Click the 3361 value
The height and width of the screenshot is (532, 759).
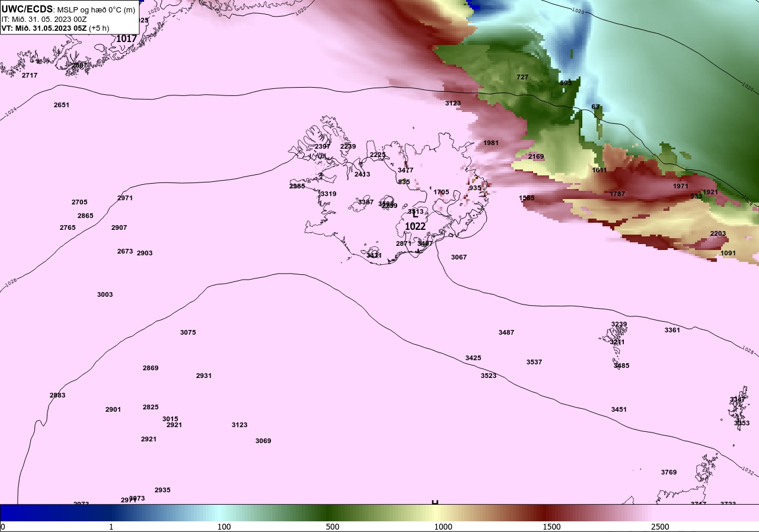point(672,330)
